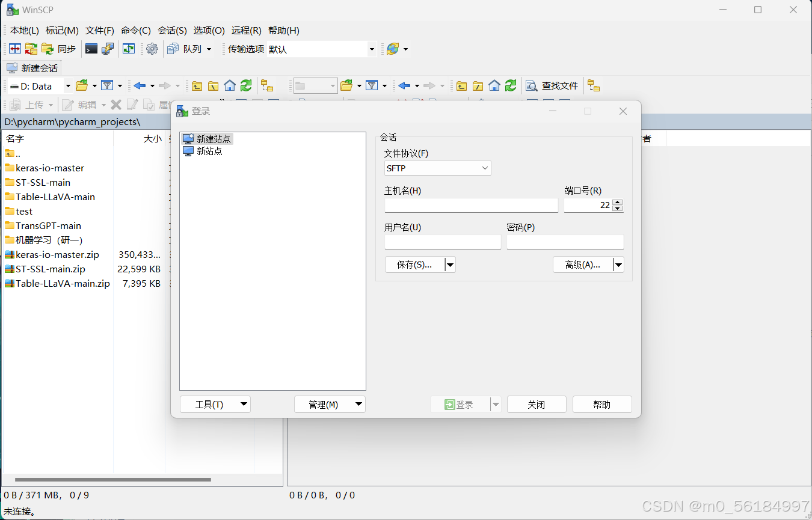Select the keras-io-master.zip file
812x520 pixels.
(57, 255)
